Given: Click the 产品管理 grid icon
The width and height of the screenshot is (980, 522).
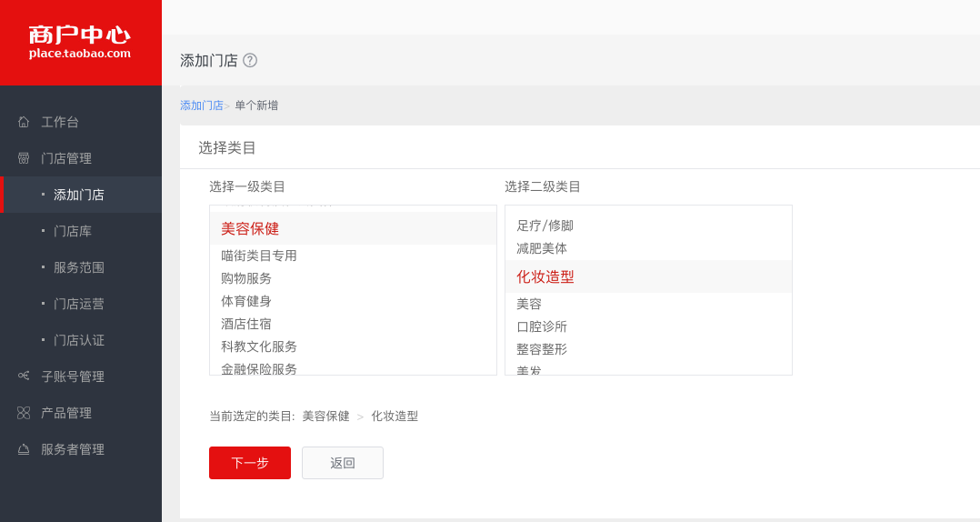Looking at the screenshot, I should 24,413.
